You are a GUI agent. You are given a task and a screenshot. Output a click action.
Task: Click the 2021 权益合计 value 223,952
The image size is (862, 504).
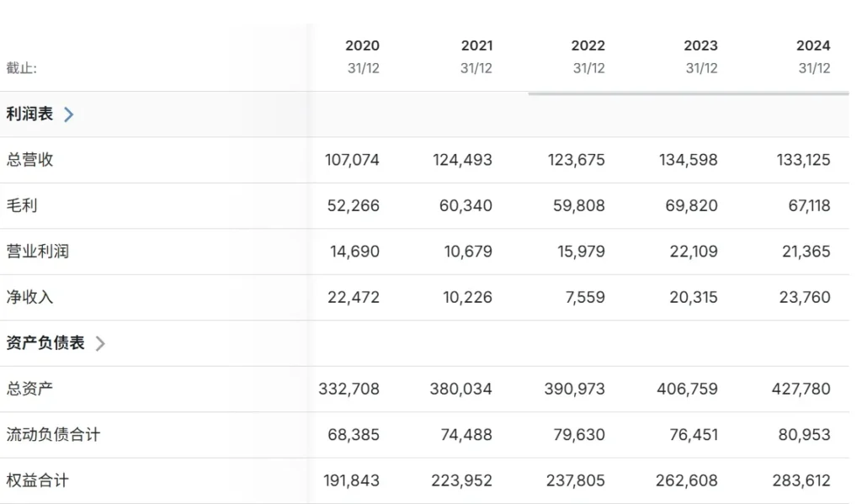tap(462, 480)
